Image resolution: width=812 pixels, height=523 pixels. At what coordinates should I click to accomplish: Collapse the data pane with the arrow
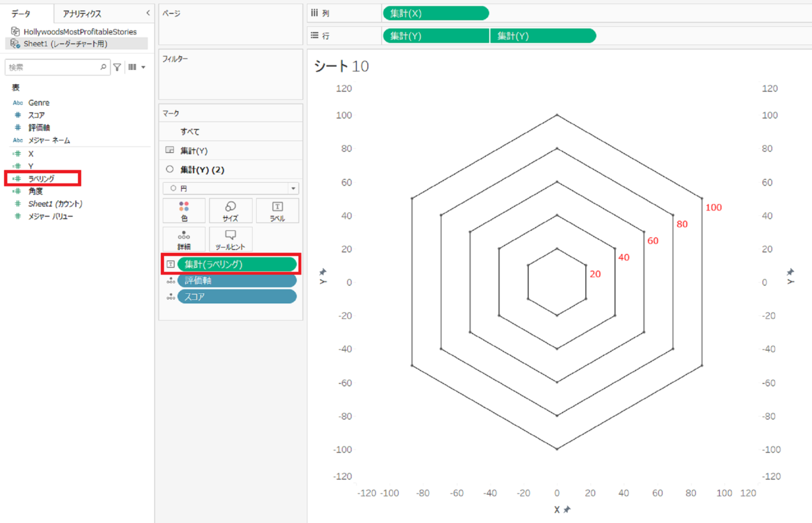(148, 13)
